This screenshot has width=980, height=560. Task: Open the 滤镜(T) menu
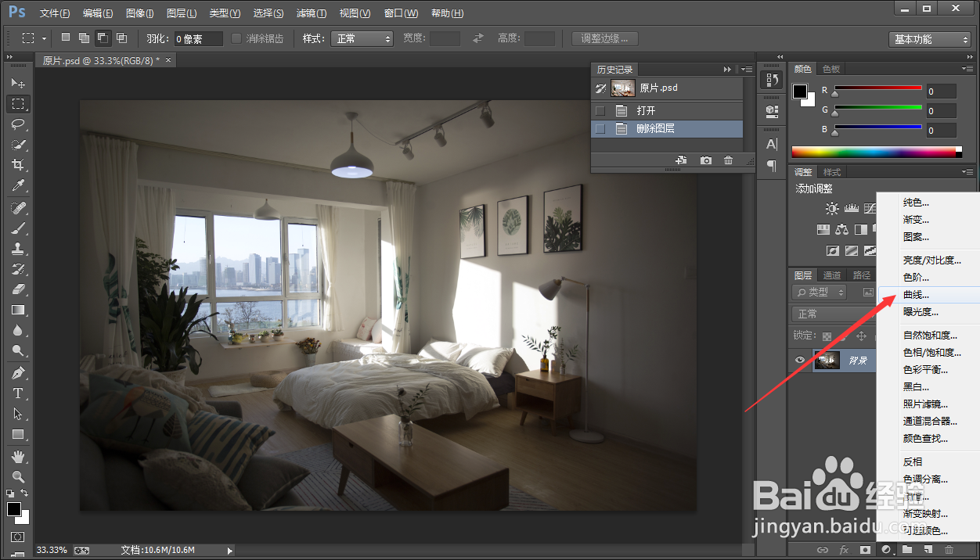coord(312,13)
